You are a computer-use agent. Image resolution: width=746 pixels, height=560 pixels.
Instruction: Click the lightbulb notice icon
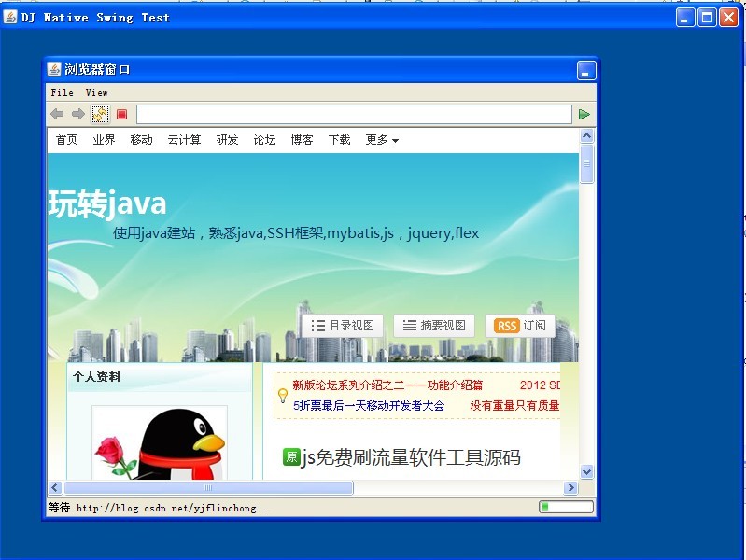pos(283,395)
